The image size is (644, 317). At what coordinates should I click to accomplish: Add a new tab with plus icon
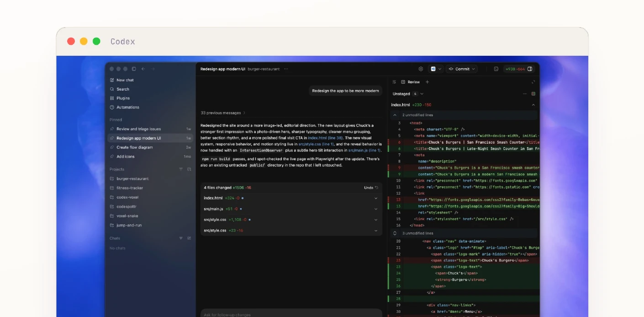[428, 82]
